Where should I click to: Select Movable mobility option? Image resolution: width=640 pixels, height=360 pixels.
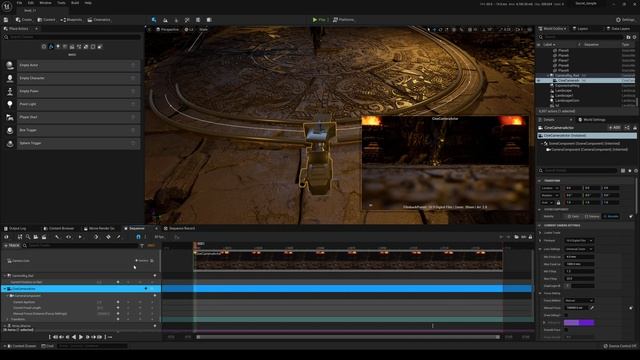(x=611, y=216)
